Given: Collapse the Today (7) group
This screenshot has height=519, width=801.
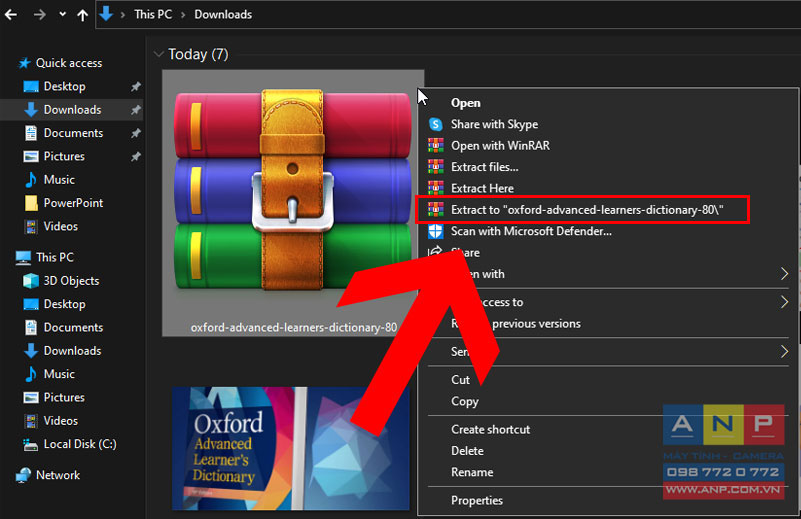Looking at the screenshot, I should coord(159,54).
